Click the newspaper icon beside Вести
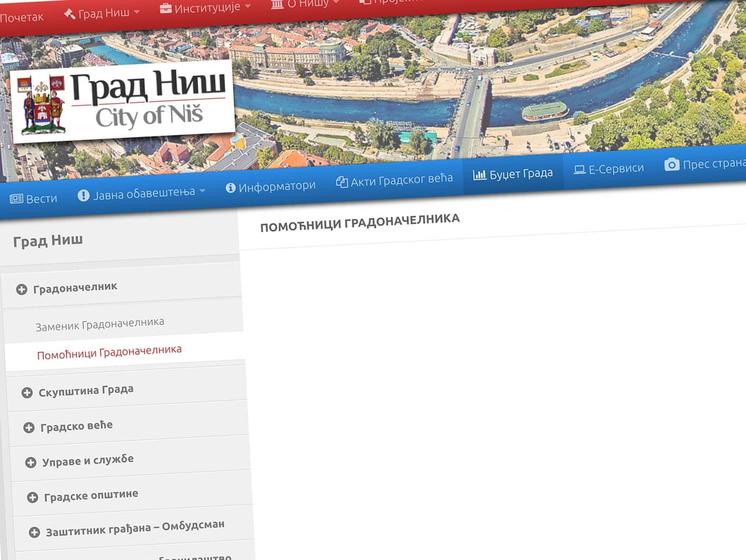The image size is (746, 560). click(16, 199)
